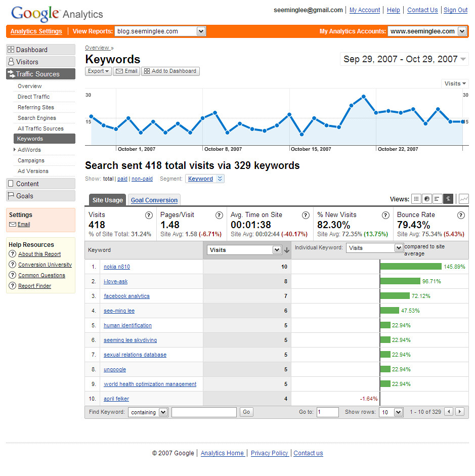This screenshot has height=476, width=475.
Task: Select Traffic Sources in the sidebar
Action: [x=40, y=74]
